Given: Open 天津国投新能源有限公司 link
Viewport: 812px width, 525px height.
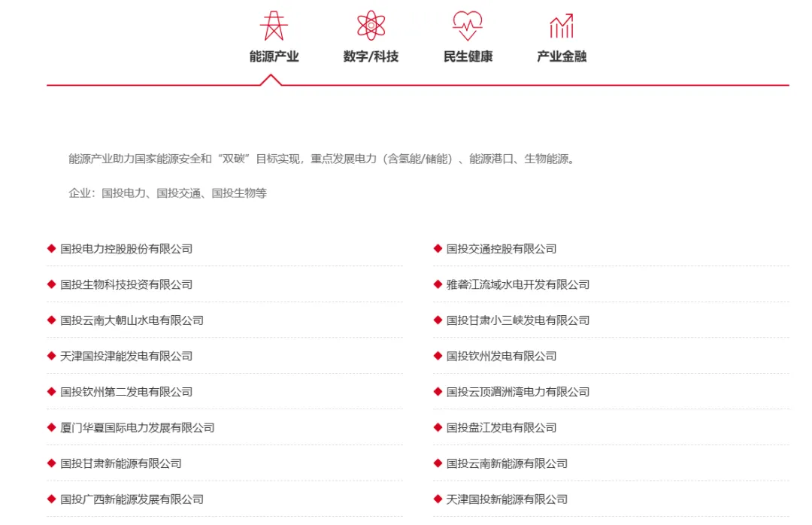Looking at the screenshot, I should pos(507,499).
